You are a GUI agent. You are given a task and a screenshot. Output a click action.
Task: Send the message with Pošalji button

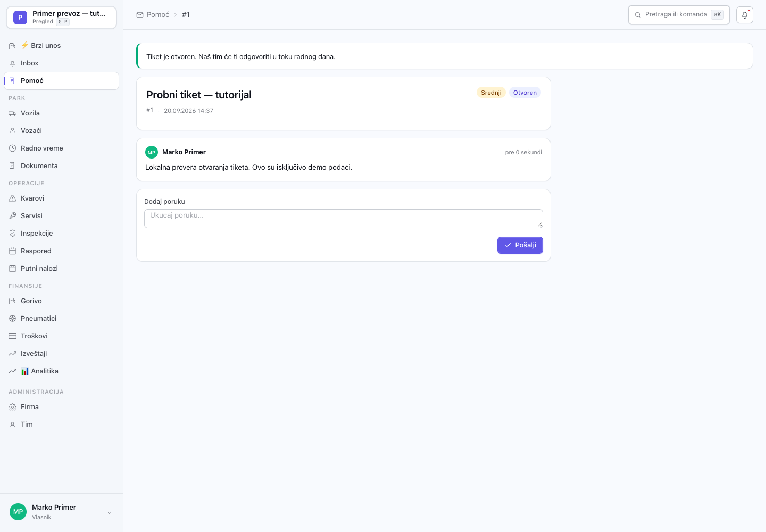coord(520,245)
